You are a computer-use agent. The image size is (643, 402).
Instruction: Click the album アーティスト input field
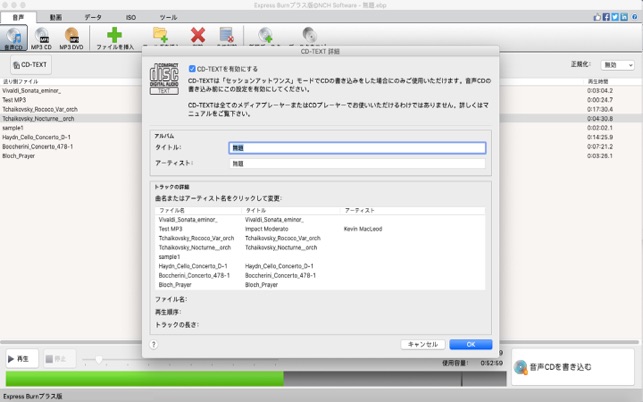click(x=357, y=164)
